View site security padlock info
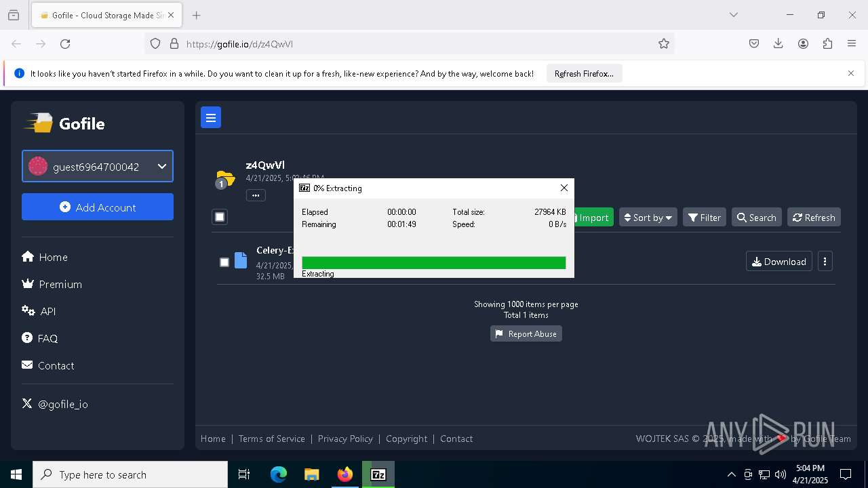 [174, 43]
